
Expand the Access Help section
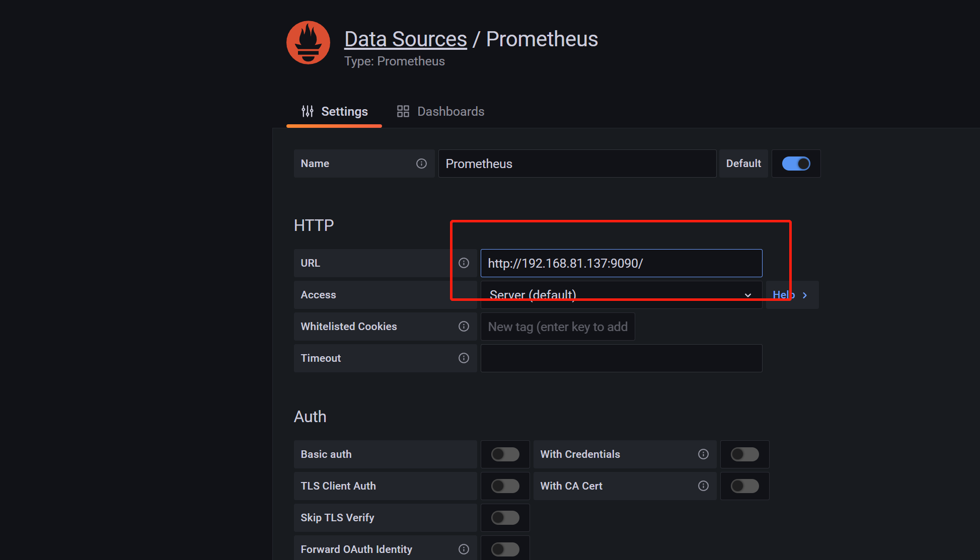792,295
